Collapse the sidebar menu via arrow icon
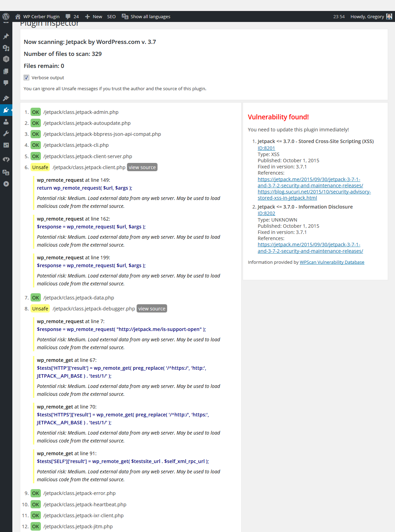Image resolution: width=395 pixels, height=532 pixels. (x=6, y=184)
